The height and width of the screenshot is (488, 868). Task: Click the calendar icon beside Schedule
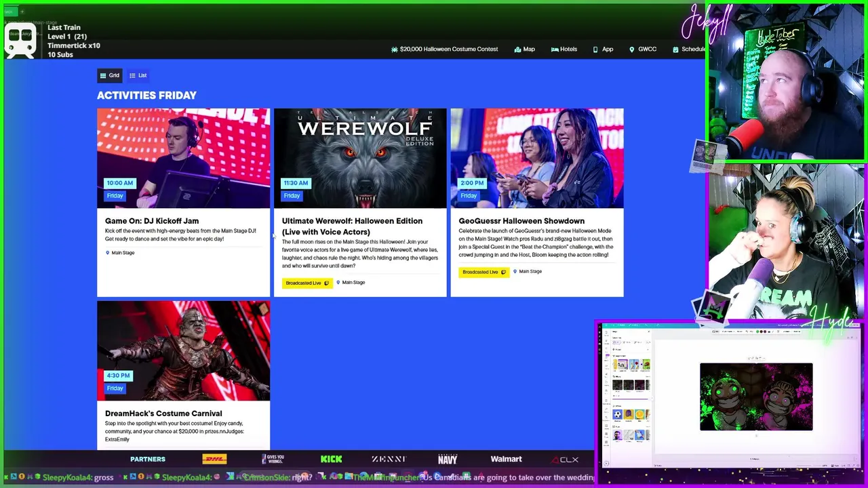click(x=675, y=49)
